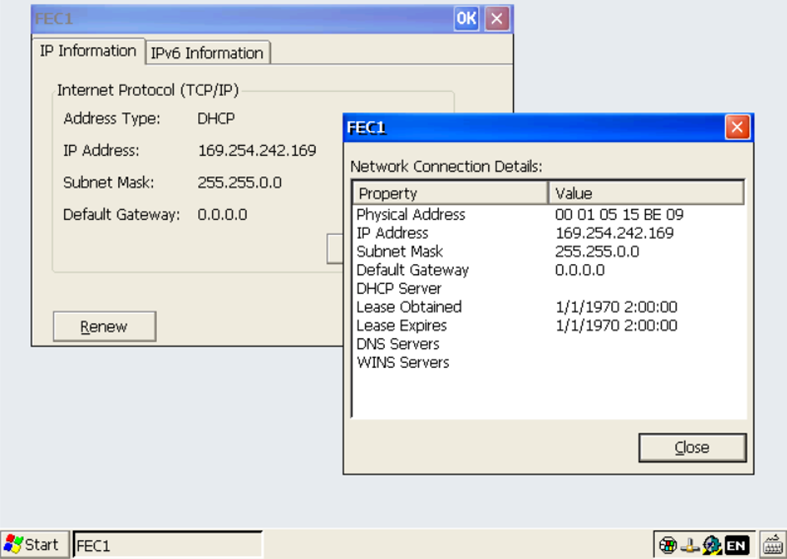The image size is (787, 559).
Task: Click the subnet mask 255.255.0.0 in IP Information
Action: click(x=239, y=183)
